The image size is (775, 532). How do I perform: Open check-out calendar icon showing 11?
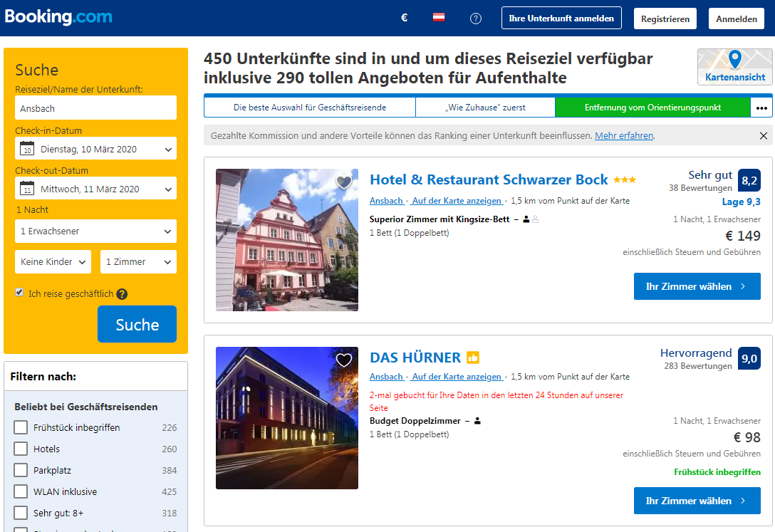pos(26,188)
